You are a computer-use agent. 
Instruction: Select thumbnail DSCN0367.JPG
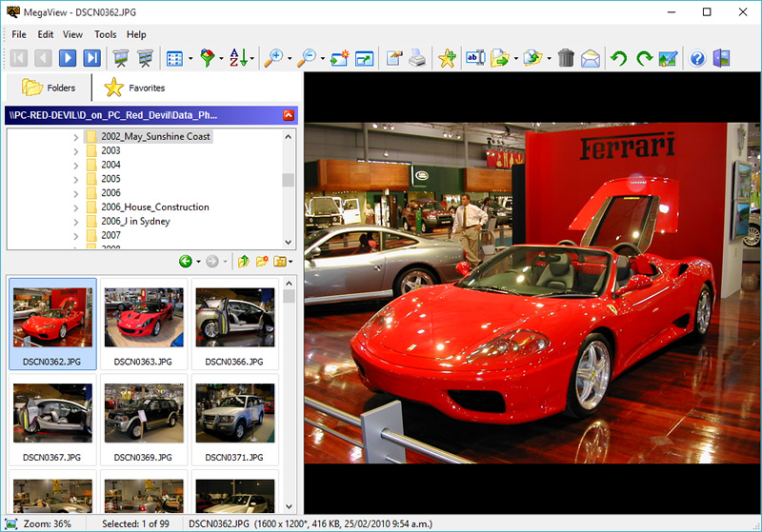[52, 420]
